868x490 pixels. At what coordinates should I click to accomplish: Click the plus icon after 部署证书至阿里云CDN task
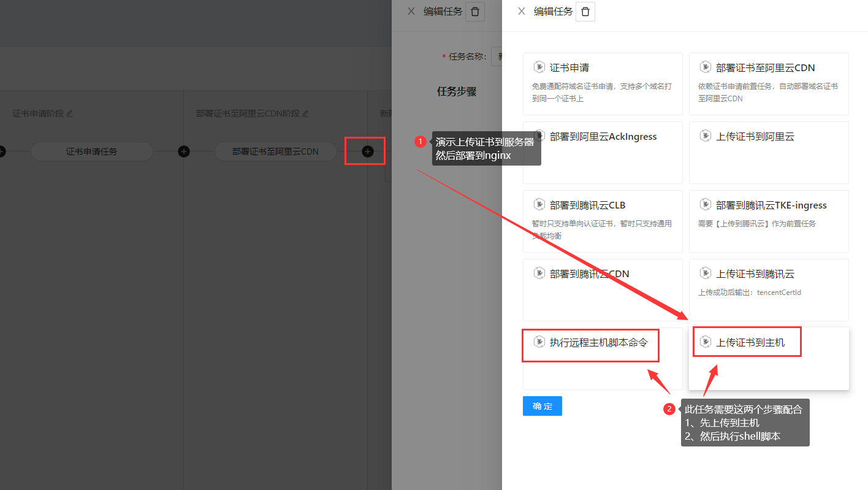pyautogui.click(x=367, y=151)
